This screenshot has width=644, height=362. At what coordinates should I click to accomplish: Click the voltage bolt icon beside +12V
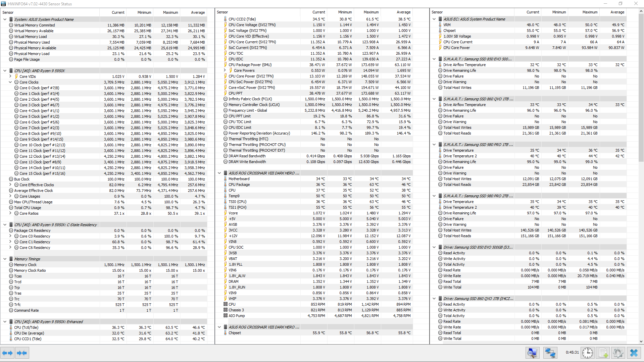[226, 236]
